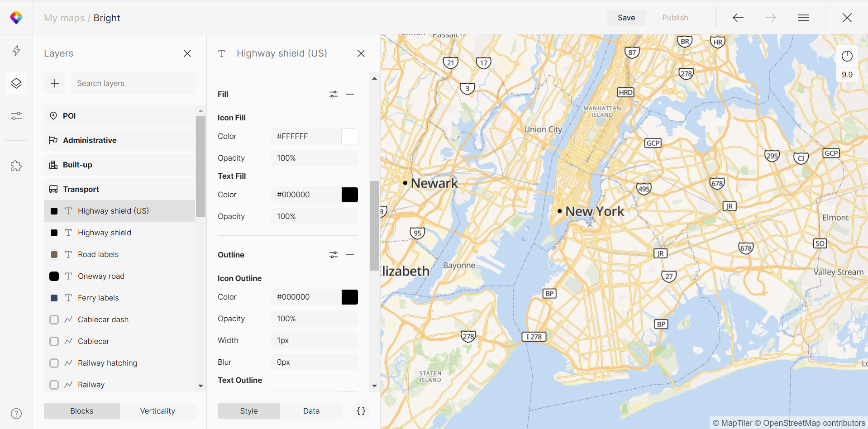Click the help question mark icon

pos(16,414)
